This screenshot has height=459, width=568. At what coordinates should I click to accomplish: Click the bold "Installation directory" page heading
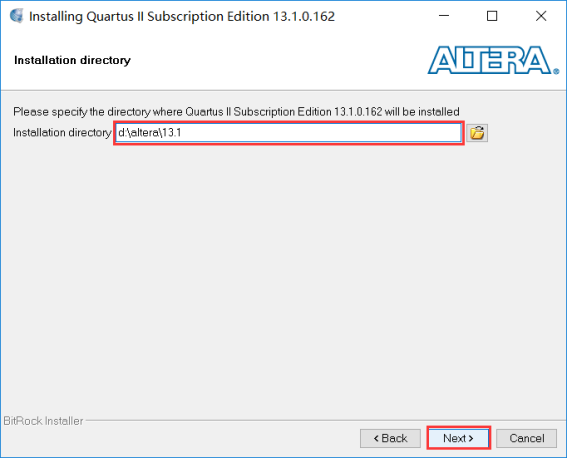tap(72, 60)
